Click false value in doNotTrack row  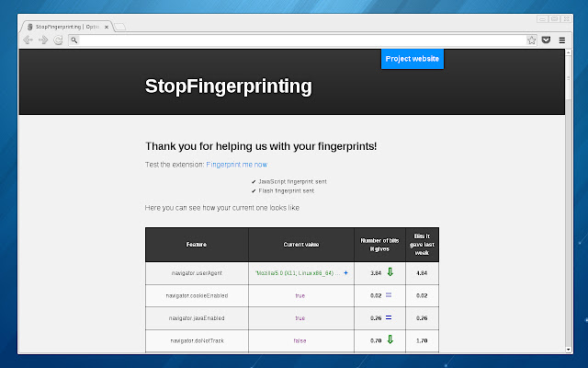pyautogui.click(x=300, y=340)
